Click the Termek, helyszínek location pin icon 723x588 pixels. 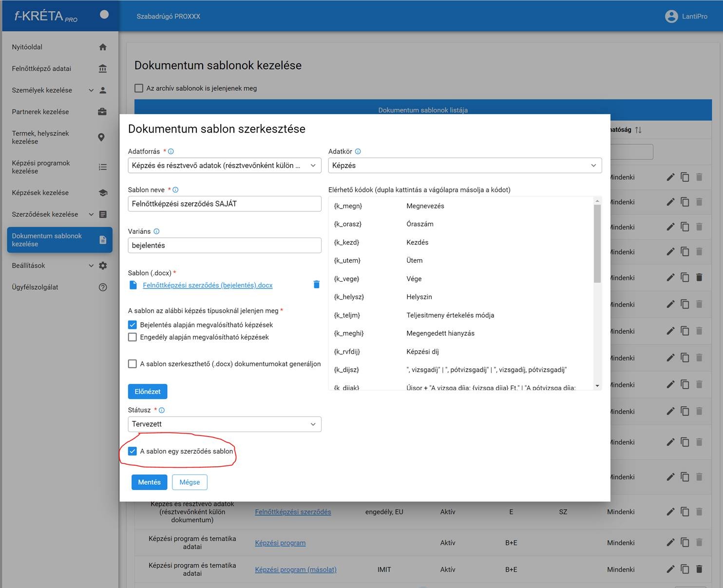(101, 137)
